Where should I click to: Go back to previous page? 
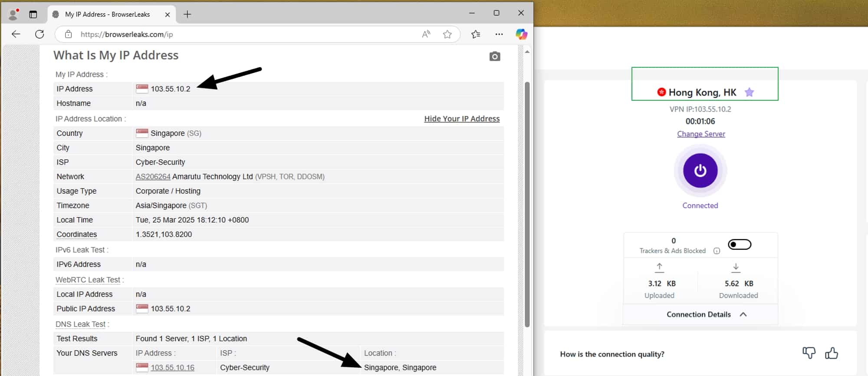pos(16,34)
